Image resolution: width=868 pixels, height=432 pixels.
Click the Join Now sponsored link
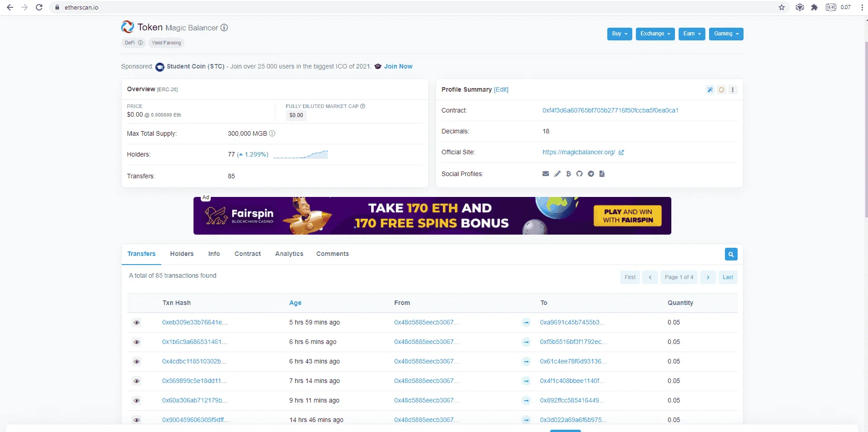398,67
